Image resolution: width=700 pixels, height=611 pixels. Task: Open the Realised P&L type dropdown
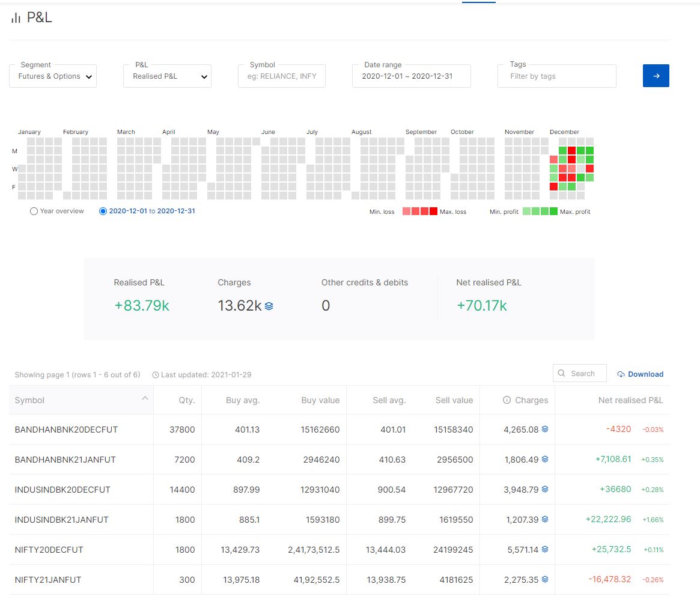[168, 76]
